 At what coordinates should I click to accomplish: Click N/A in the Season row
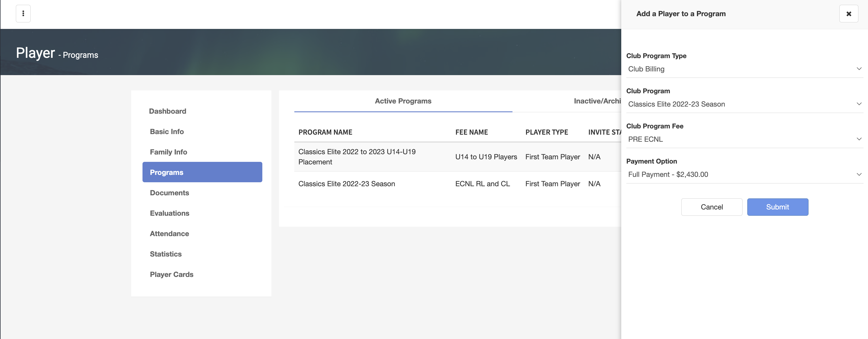(594, 184)
